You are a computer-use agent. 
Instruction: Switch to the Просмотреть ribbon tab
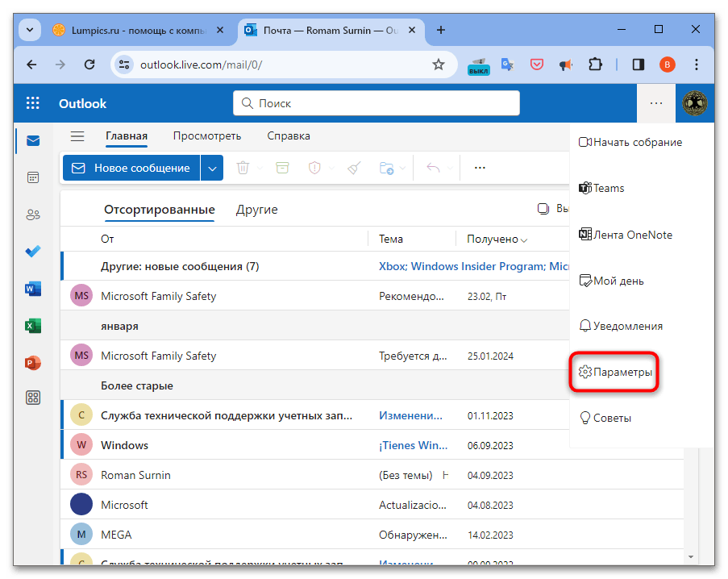pyautogui.click(x=206, y=136)
